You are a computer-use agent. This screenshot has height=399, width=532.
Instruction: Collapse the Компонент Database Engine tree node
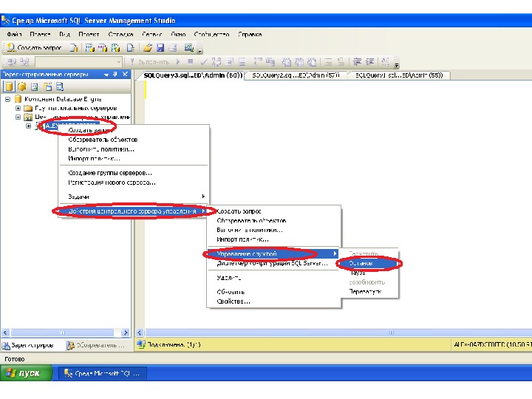(7, 100)
